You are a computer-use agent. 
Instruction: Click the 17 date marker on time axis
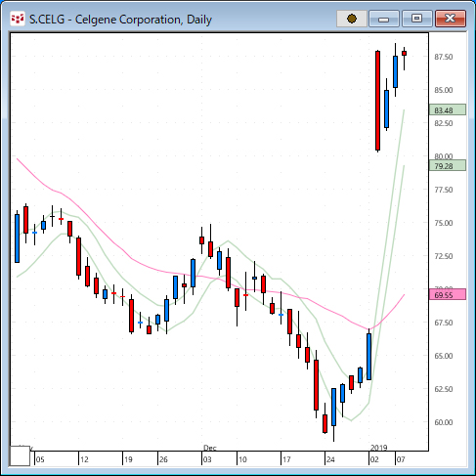click(x=286, y=459)
